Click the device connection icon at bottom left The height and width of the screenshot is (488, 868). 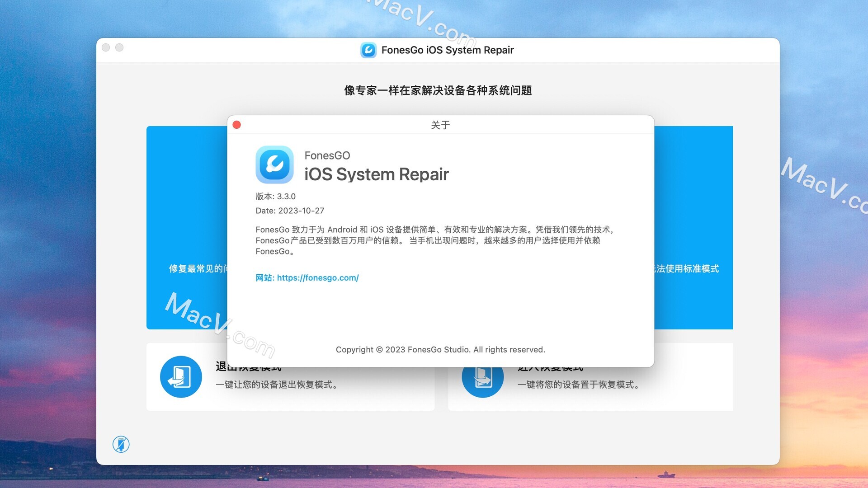121,444
